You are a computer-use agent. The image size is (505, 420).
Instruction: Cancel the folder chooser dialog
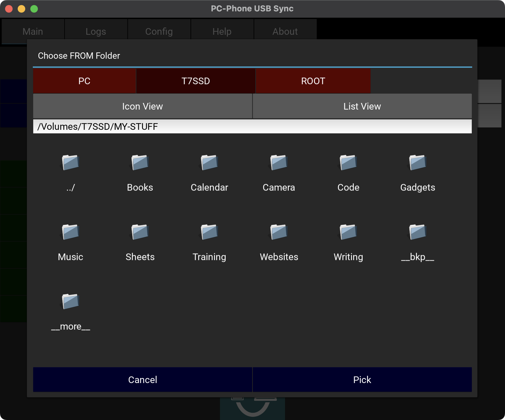[x=143, y=380]
